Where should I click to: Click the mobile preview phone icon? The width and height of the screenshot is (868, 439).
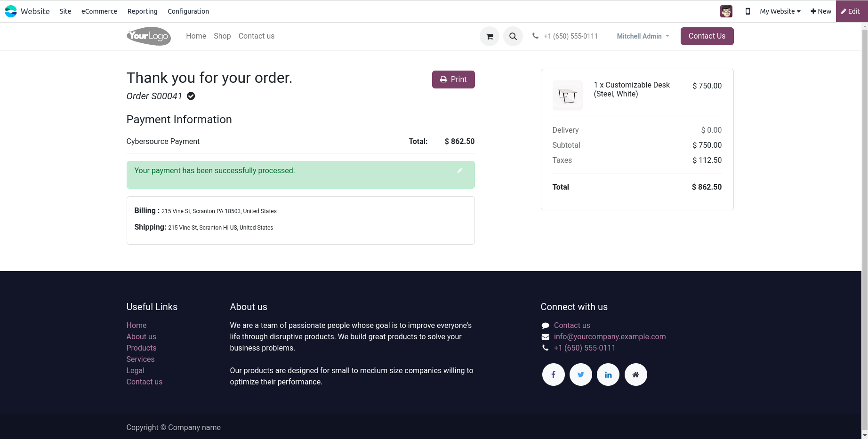pos(747,11)
